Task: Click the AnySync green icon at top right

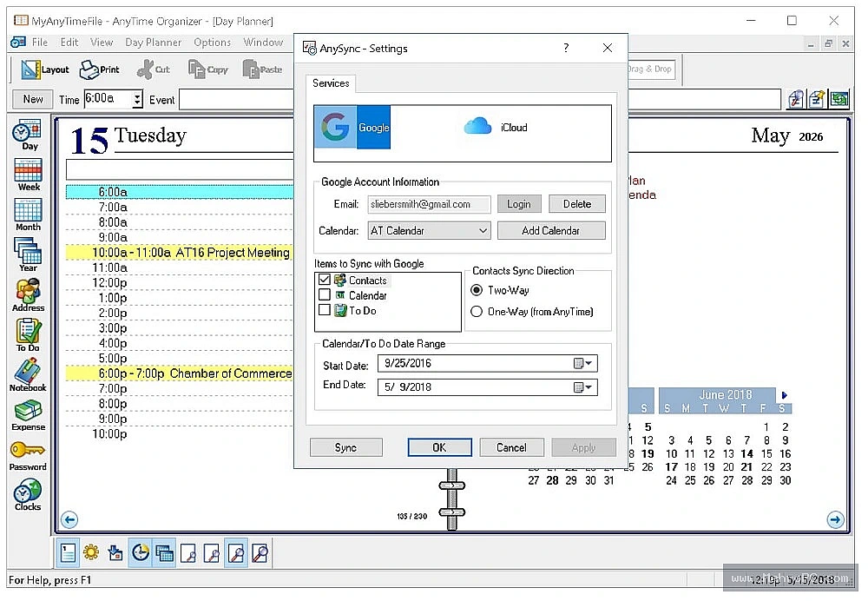Action: click(x=839, y=99)
